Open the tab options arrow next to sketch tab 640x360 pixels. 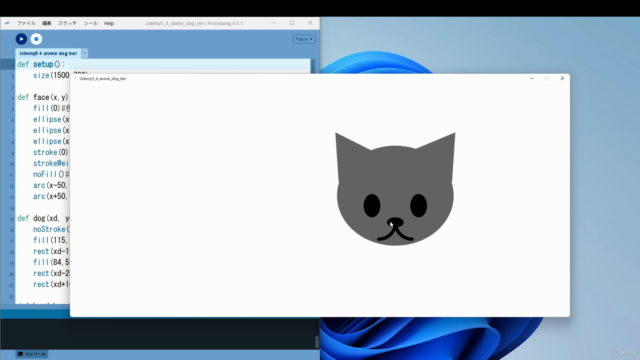(84, 53)
